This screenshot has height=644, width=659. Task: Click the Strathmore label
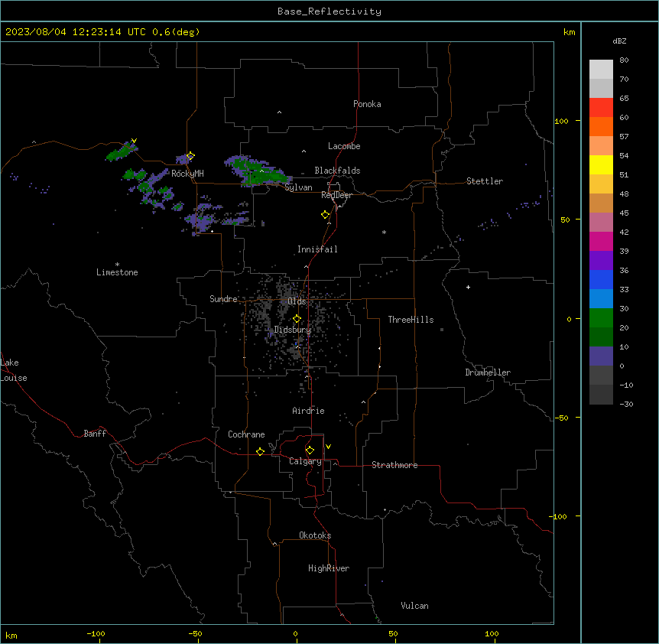pos(394,465)
